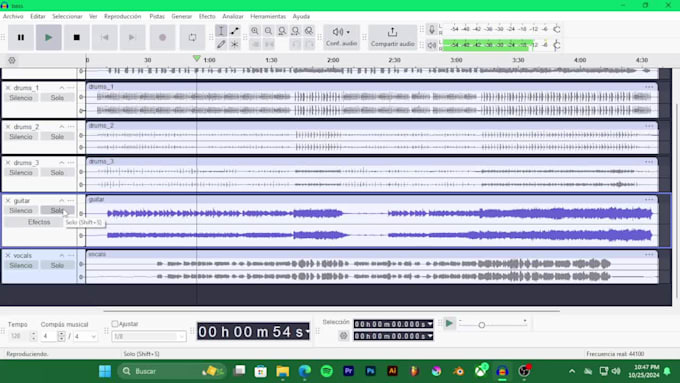Viewport: 680px width, 383px height.
Task: Solo the drums_2 track
Action: [x=57, y=137]
